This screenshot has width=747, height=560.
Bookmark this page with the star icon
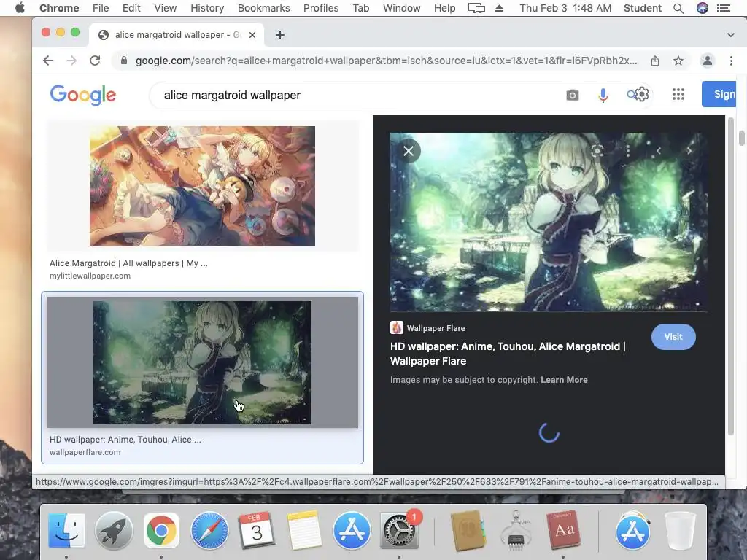click(x=678, y=61)
